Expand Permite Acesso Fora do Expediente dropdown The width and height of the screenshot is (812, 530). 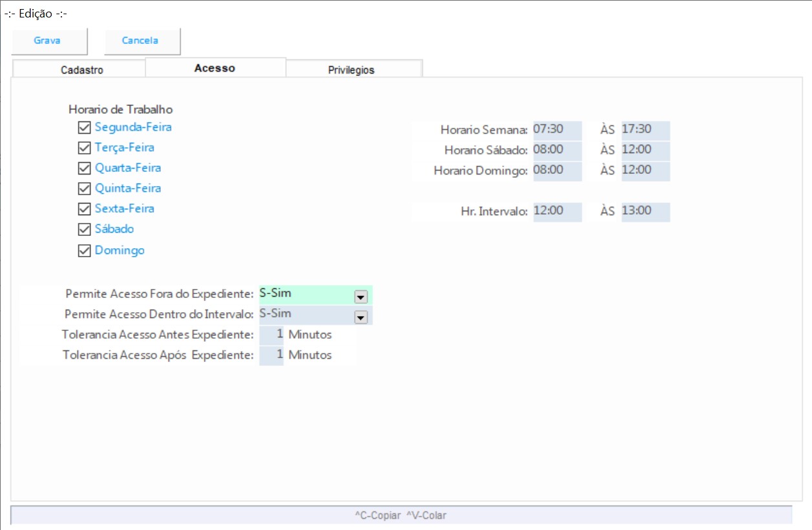pyautogui.click(x=361, y=297)
